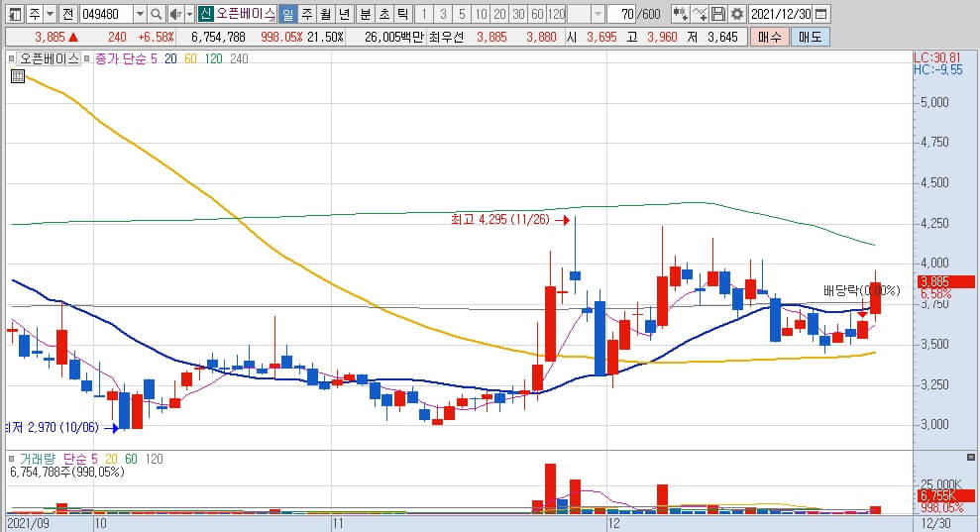The width and height of the screenshot is (980, 532).
Task: Click the 26,005백만 trading value text
Action: (395, 38)
